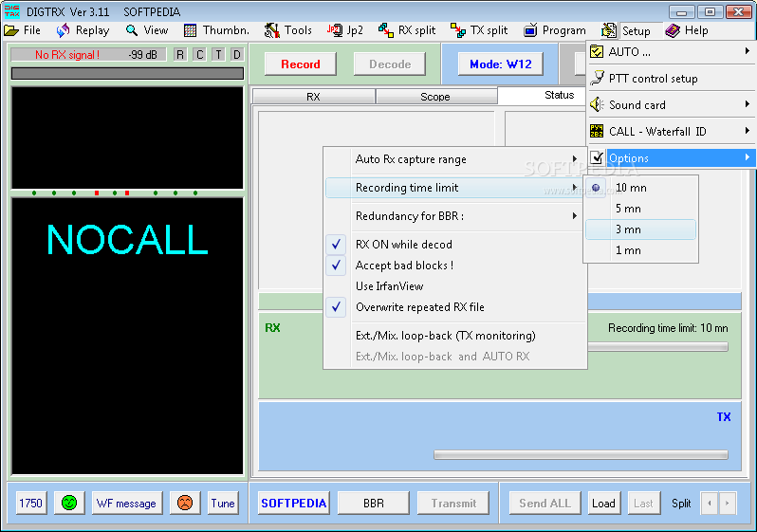Select 5 mn recording limit
The width and height of the screenshot is (757, 532).
pos(640,209)
